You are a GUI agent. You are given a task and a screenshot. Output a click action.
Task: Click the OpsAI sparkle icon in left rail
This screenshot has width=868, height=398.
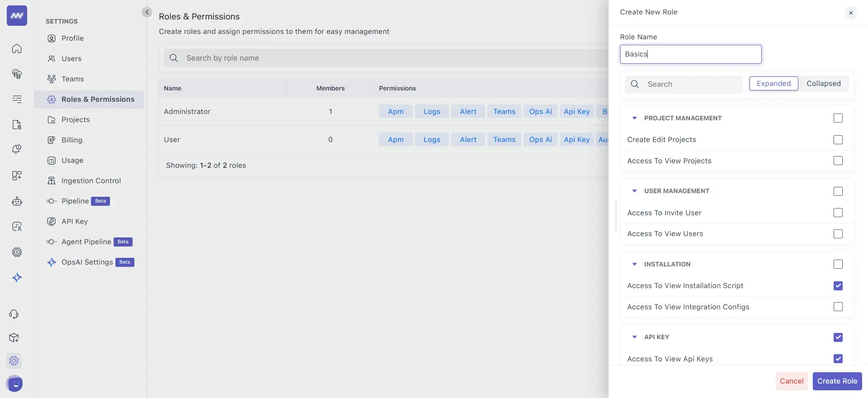(x=17, y=277)
